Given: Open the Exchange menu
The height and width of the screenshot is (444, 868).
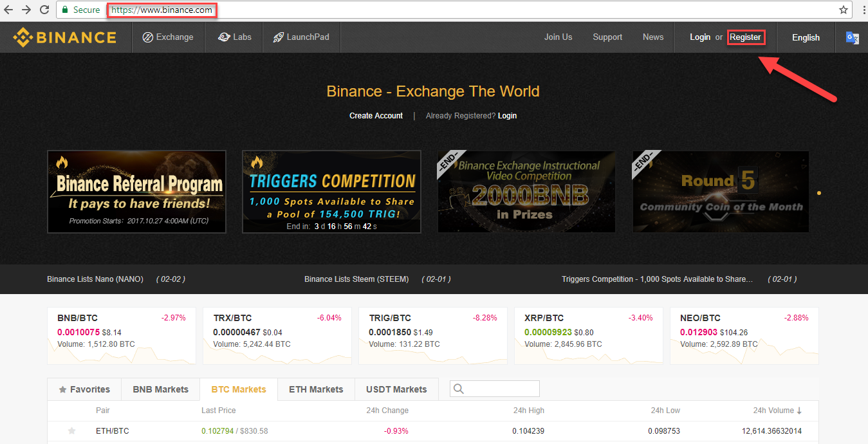Looking at the screenshot, I should [168, 37].
